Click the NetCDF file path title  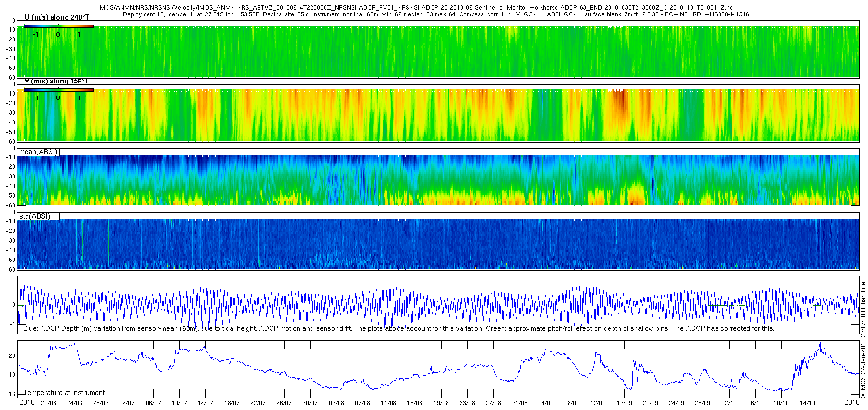[x=415, y=8]
